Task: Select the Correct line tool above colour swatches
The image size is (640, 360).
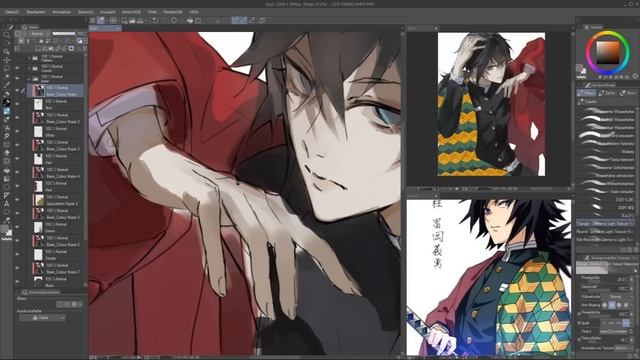Action: point(7,220)
